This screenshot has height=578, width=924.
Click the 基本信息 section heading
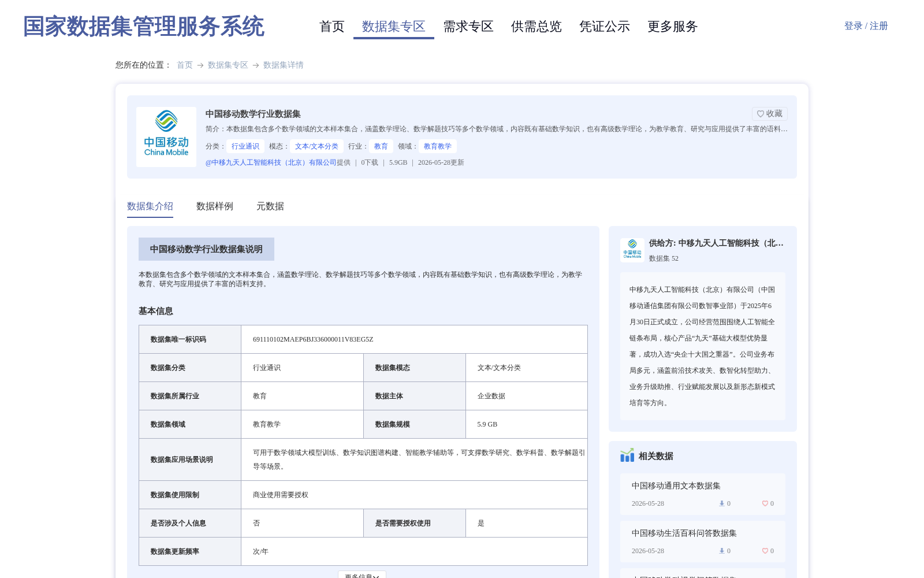pos(156,311)
